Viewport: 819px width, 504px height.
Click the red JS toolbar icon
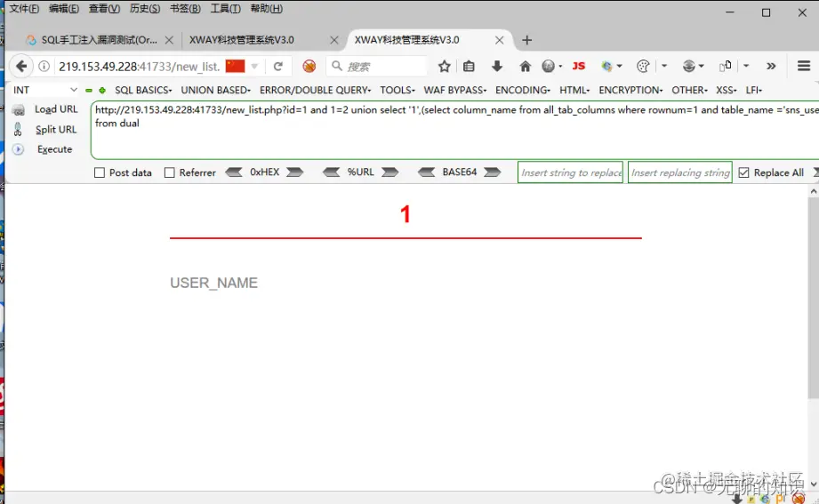click(x=578, y=66)
